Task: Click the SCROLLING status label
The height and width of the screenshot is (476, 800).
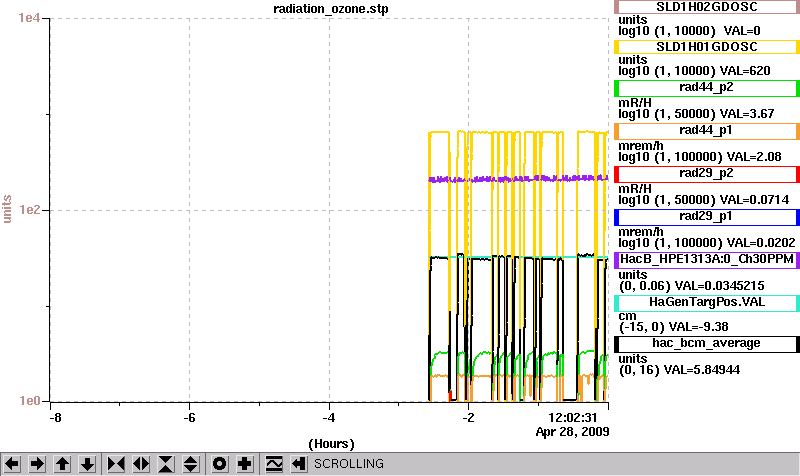Action: (349, 464)
